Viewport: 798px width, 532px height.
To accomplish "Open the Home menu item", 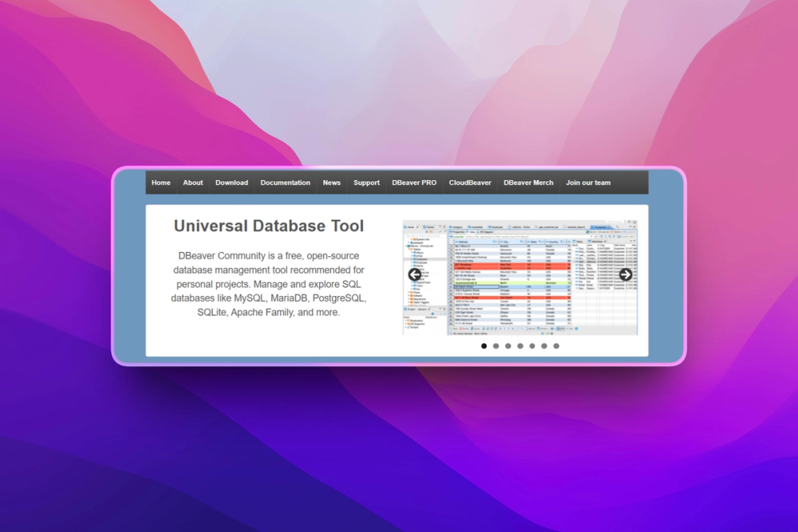I will click(x=161, y=183).
